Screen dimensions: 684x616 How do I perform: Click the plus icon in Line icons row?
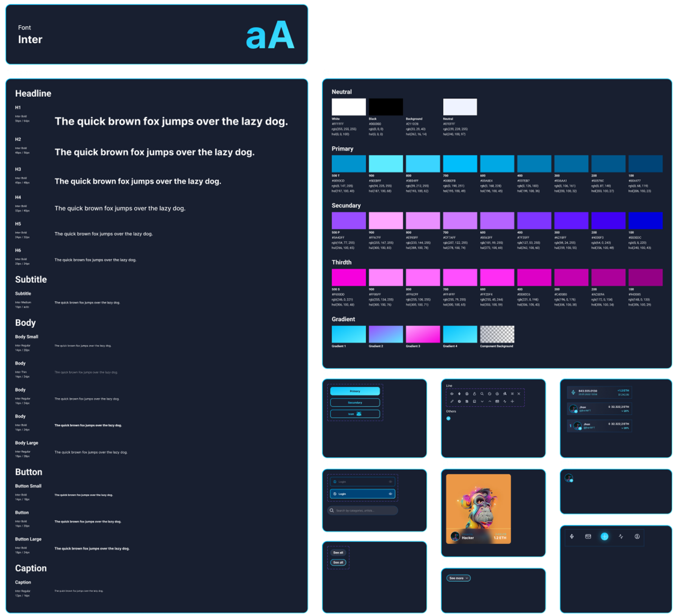(x=512, y=402)
